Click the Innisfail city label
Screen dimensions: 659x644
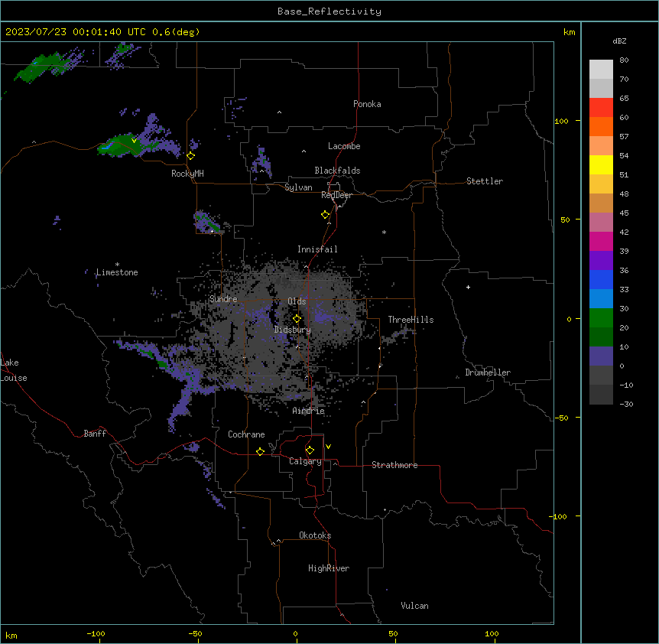click(x=317, y=249)
